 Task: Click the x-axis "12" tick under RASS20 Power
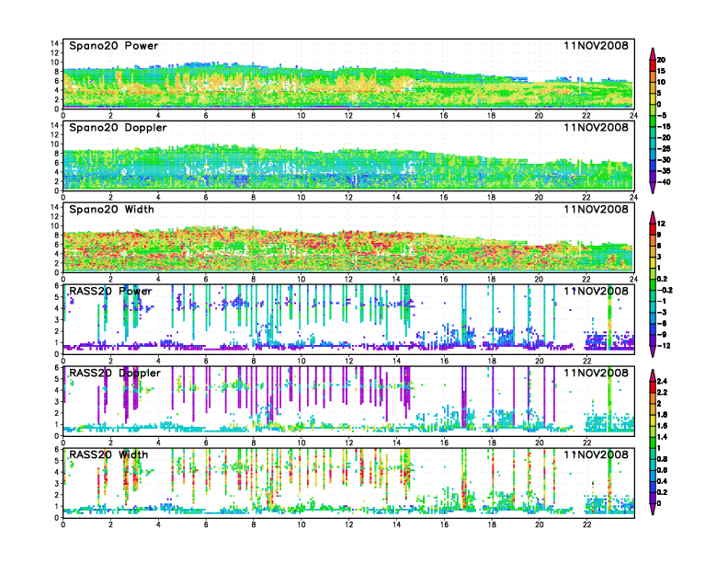348,361
